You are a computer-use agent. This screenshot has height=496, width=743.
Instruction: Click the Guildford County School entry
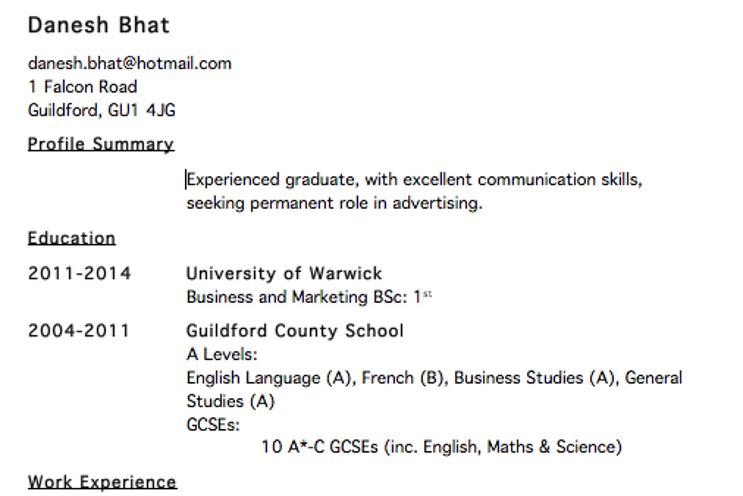[x=295, y=331]
